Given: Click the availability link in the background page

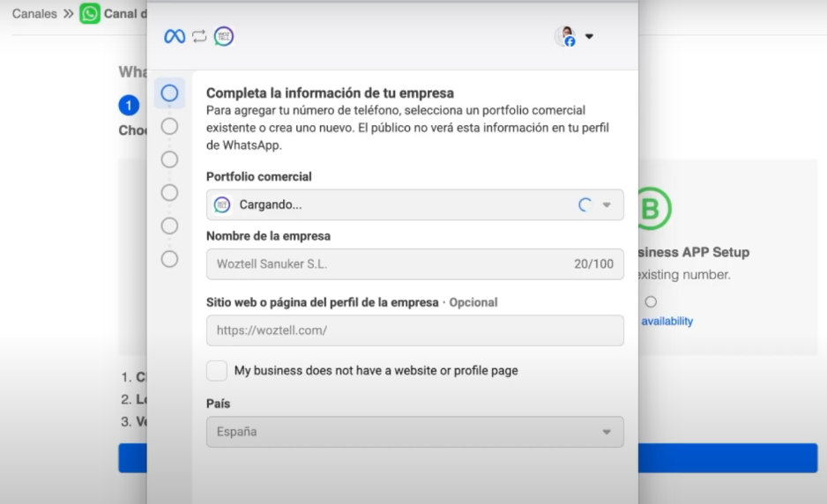Looking at the screenshot, I should [667, 321].
